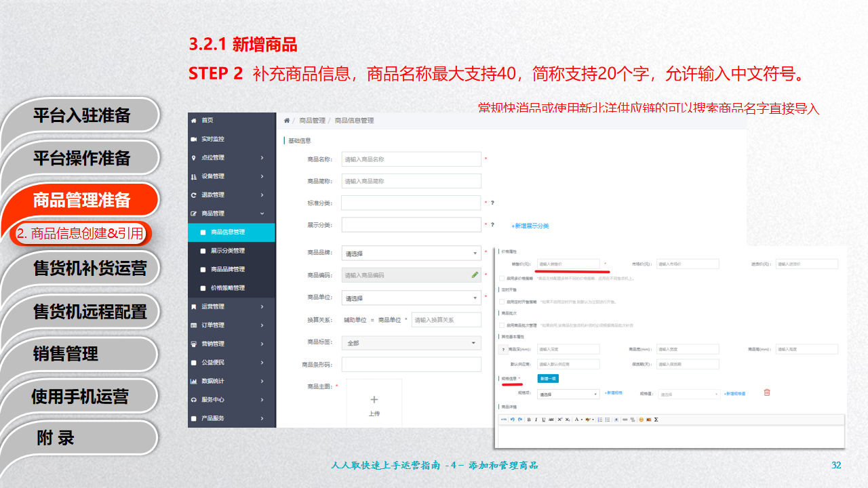The image size is (868, 488).
Task: Expand the 点位管理 sidebar menu
Action: (x=232, y=158)
